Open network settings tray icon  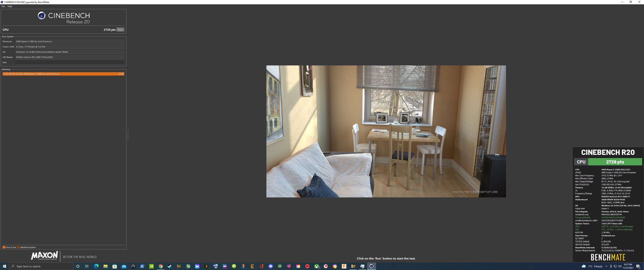tap(615, 266)
